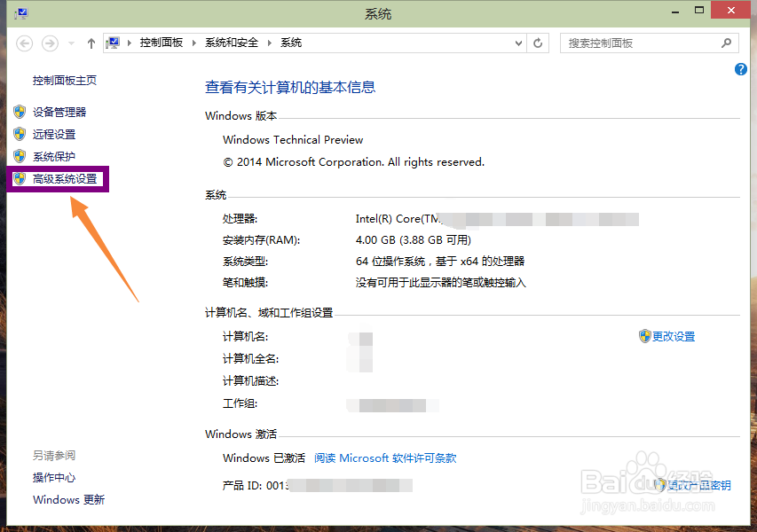Click shield icon beside 设备管理器
757x532 pixels.
point(20,112)
